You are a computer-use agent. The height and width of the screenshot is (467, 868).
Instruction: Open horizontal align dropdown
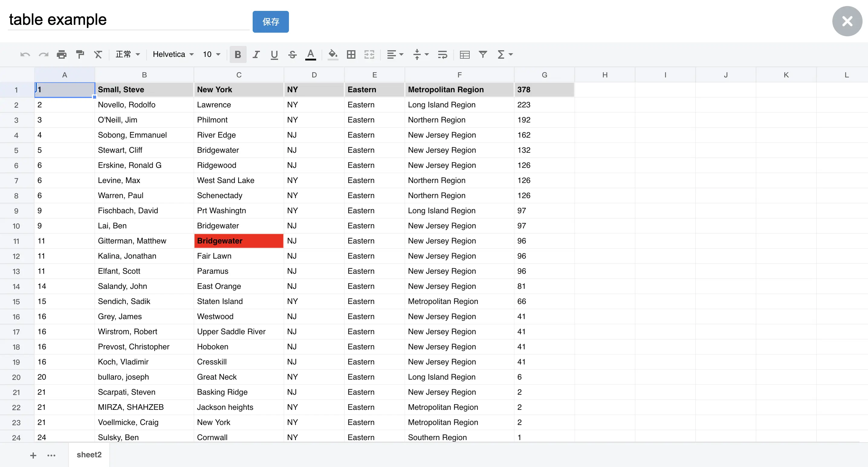(395, 55)
